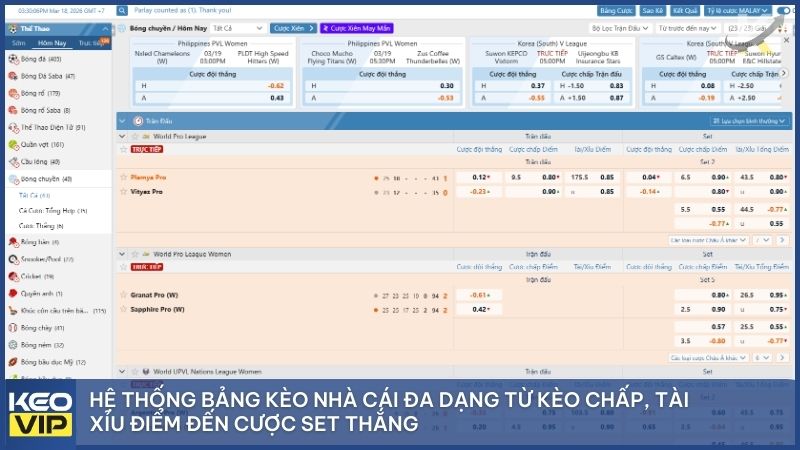
Task: Select Granat Pro (W) odds -0.61
Action: pyautogui.click(x=479, y=295)
